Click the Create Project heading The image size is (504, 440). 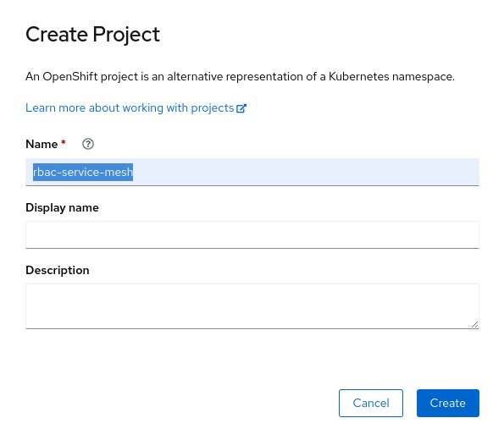pyautogui.click(x=92, y=35)
